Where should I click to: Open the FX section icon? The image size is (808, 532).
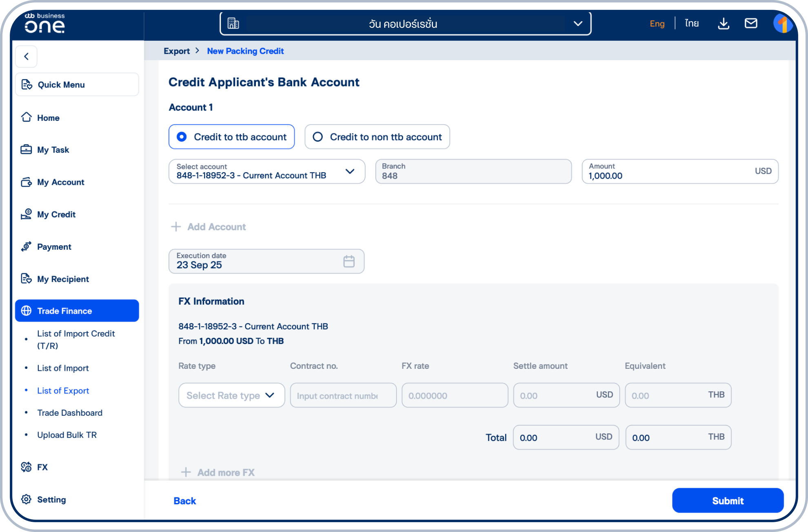point(26,467)
